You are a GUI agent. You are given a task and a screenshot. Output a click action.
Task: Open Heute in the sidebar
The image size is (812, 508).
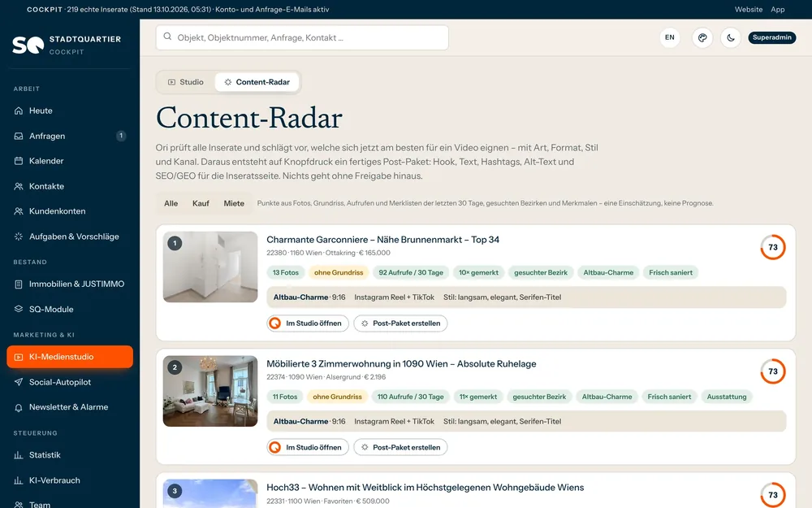pyautogui.click(x=69, y=111)
